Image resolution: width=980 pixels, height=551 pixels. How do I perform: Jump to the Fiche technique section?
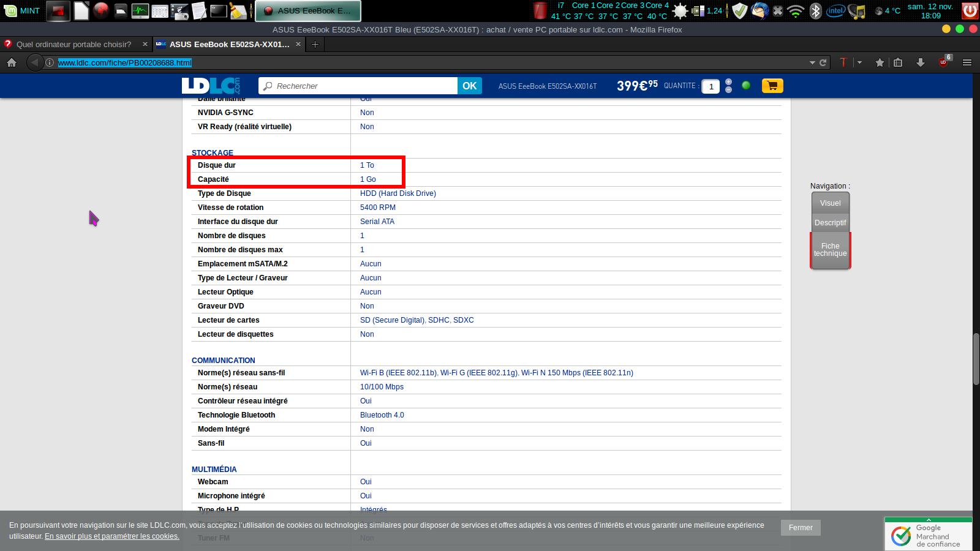pos(831,250)
